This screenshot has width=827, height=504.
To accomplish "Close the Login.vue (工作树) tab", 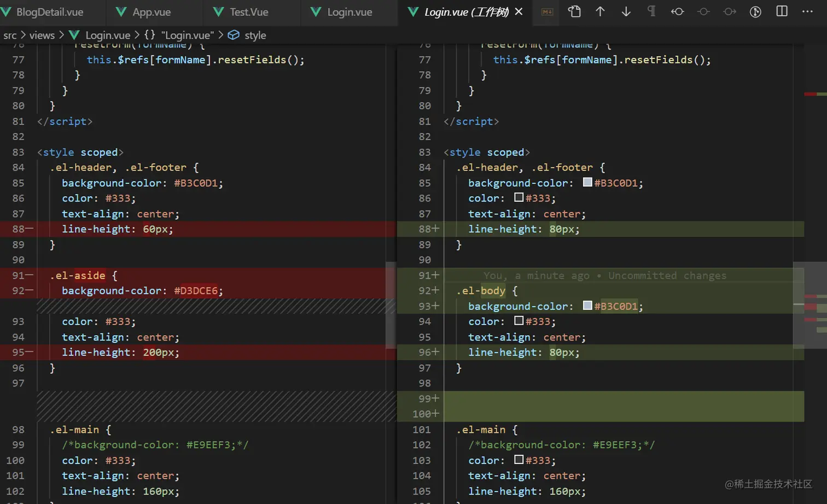I will coord(519,11).
